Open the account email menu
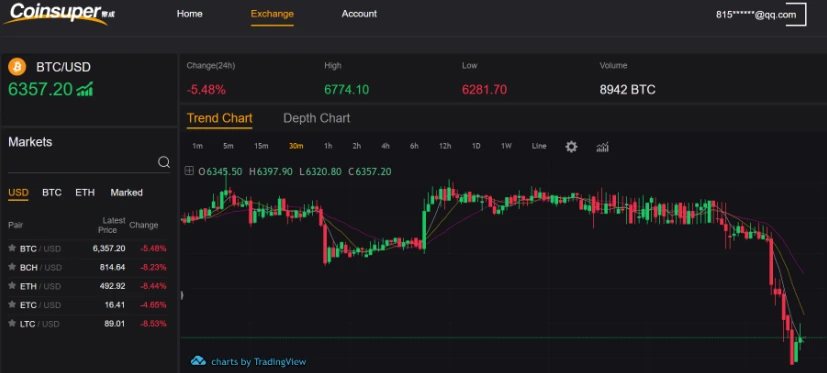The image size is (827, 373). [755, 15]
